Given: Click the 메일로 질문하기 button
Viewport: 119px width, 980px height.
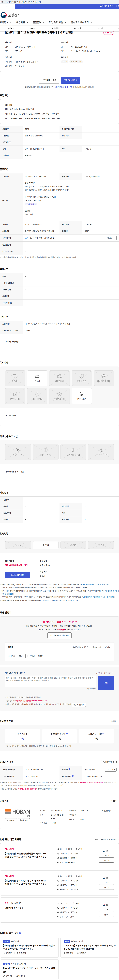Looking at the screenshot, I should (x=79, y=705).
